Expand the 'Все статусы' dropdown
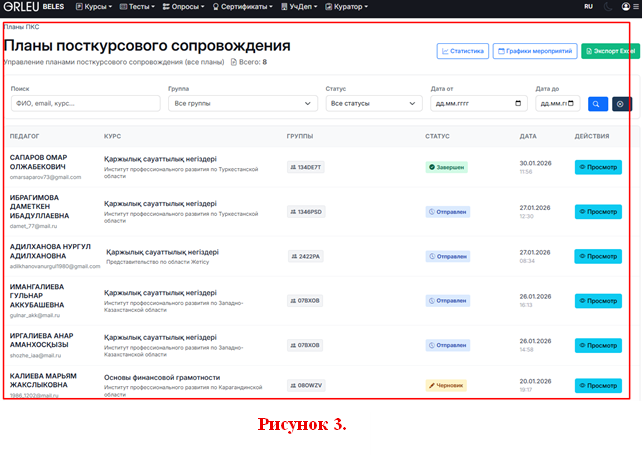 click(x=374, y=103)
